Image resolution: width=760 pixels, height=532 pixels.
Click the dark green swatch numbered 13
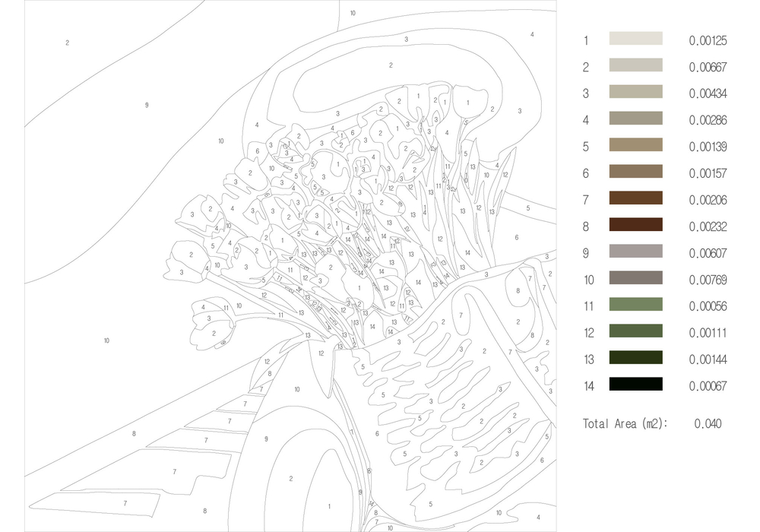tap(635, 358)
